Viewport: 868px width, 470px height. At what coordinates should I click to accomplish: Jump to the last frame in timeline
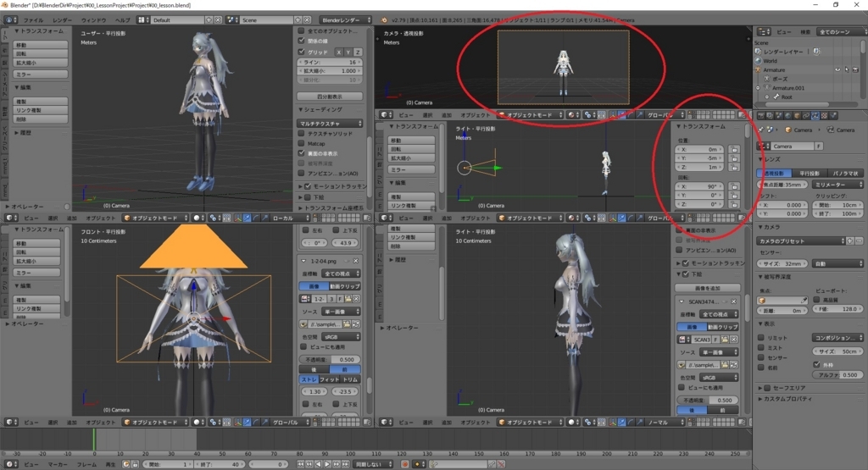point(345,464)
